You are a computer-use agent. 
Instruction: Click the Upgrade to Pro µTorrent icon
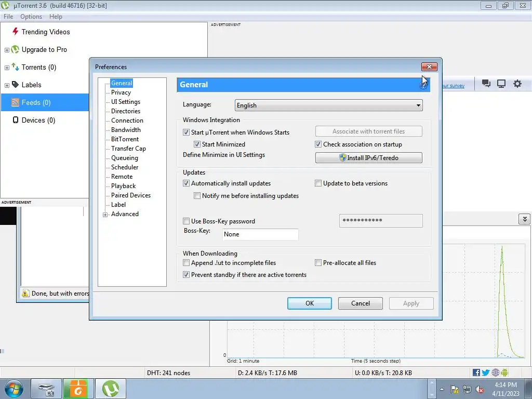[x=15, y=49]
